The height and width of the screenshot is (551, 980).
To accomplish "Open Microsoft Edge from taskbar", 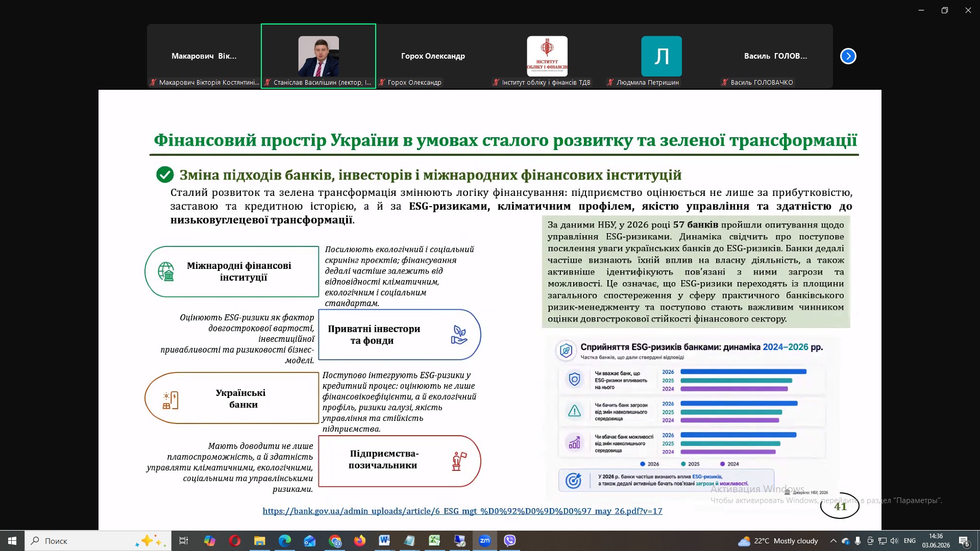I will (x=284, y=541).
